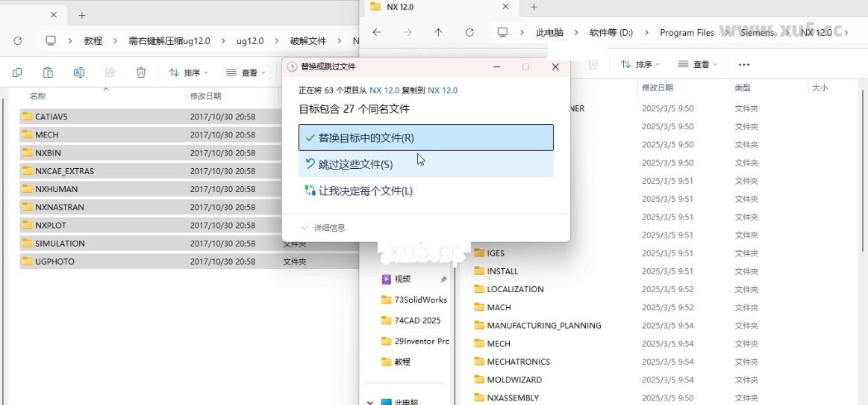The image size is (868, 405).
Task: Click refresh icon in right Explorer window
Action: point(469,32)
